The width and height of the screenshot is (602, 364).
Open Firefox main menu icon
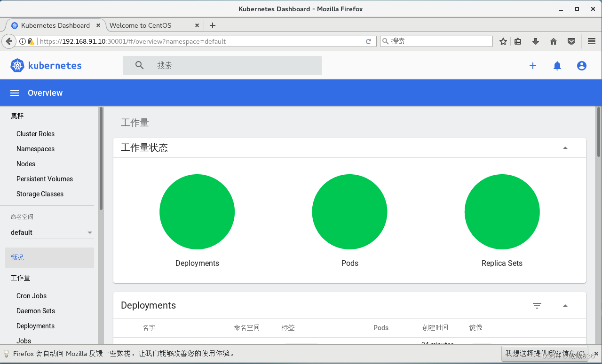click(x=592, y=41)
